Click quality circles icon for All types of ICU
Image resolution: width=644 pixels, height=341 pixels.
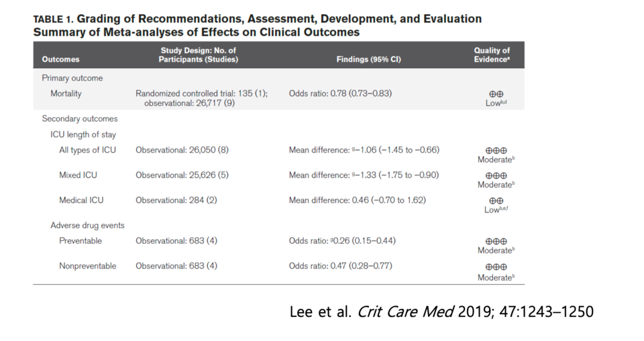[x=496, y=151]
